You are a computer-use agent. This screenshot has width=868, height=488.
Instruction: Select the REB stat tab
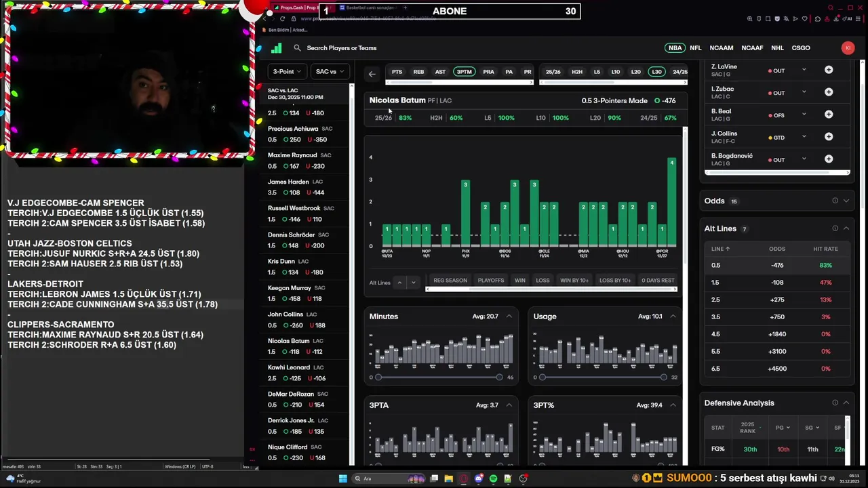[418, 72]
